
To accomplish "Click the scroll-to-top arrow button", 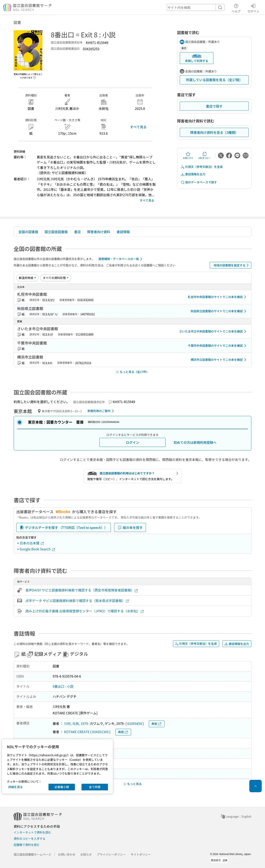I will [x=255, y=786].
